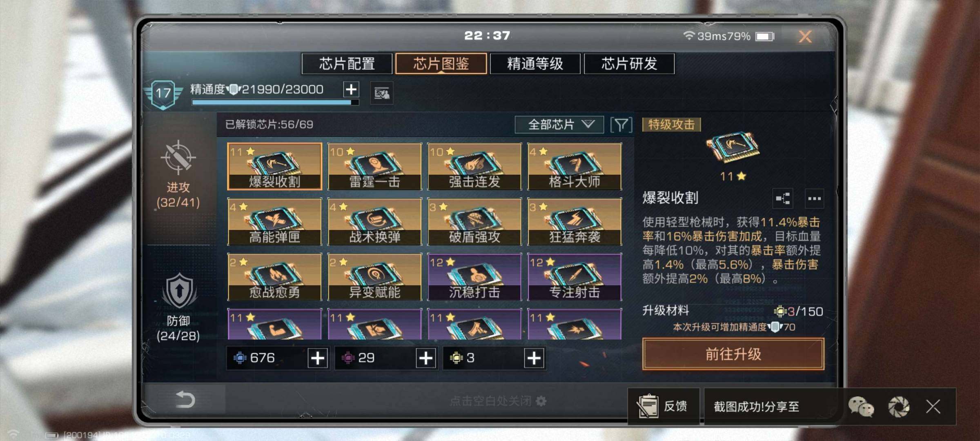
Task: Add more blue chip currency 676
Action: [318, 358]
